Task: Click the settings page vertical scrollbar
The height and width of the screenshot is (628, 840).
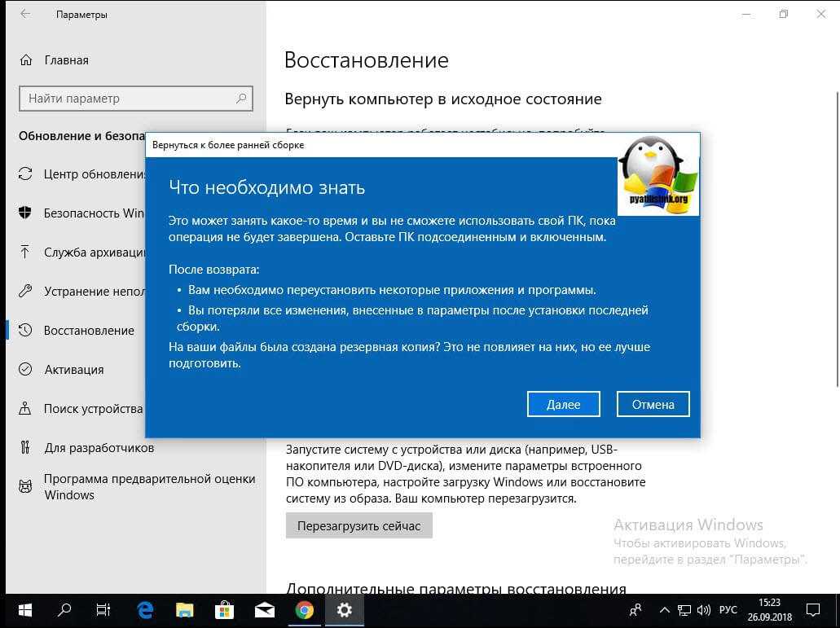Action: [838, 239]
